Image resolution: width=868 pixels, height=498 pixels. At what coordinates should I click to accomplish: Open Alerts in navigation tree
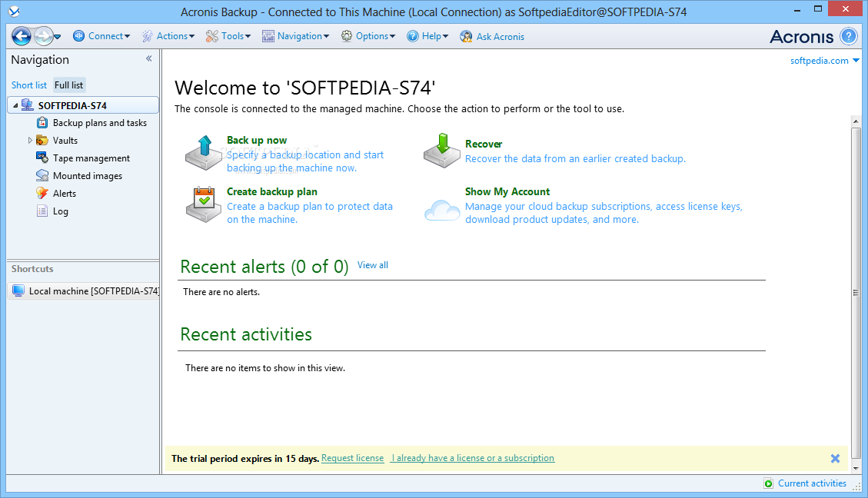[65, 194]
